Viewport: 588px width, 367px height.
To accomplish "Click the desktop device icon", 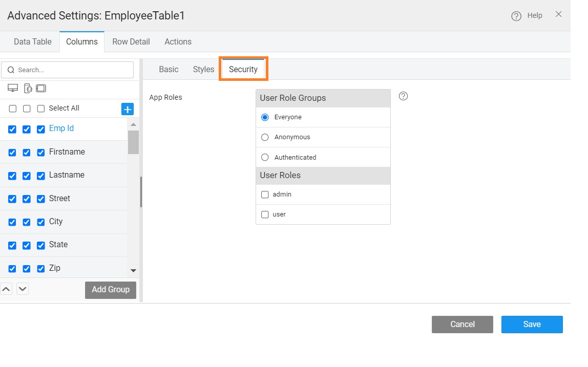I will [x=13, y=88].
